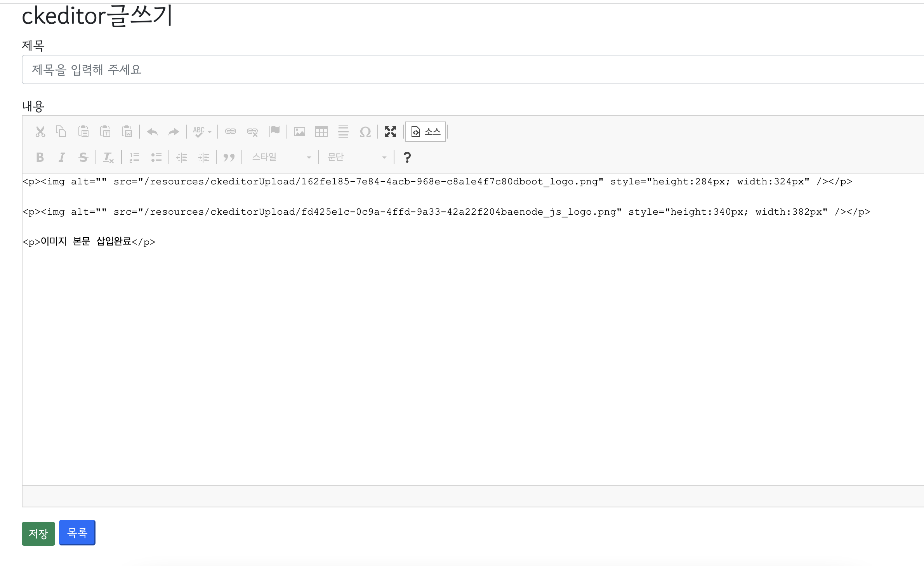Expand the spell check ABC dropdown

203,132
